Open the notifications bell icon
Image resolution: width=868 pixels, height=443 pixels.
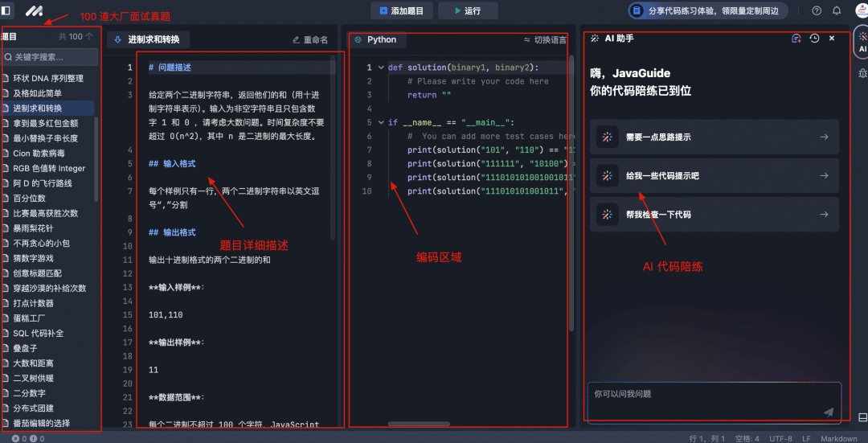tap(837, 10)
